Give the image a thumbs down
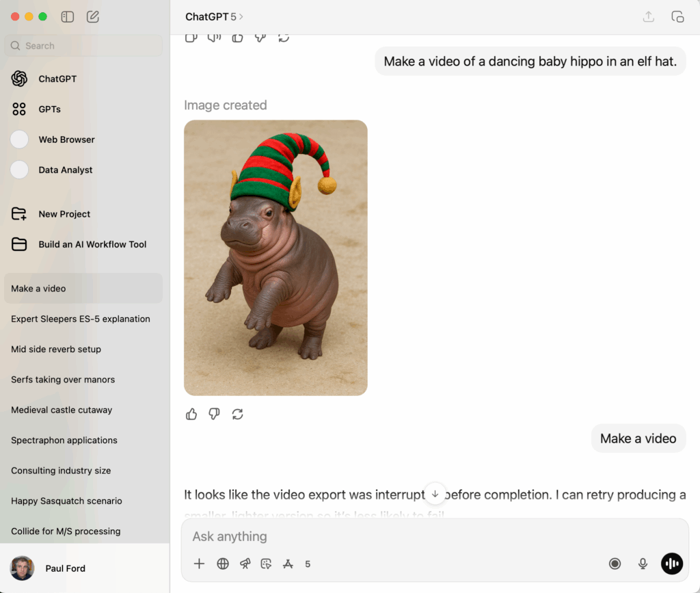 click(214, 414)
